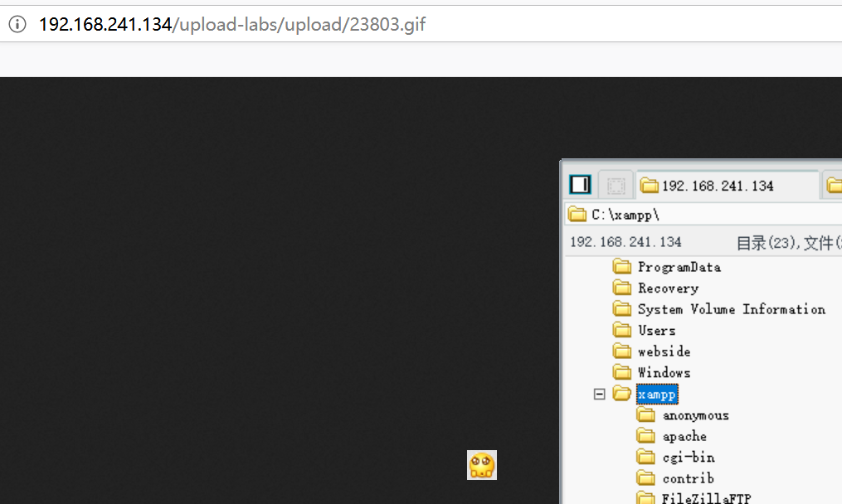Click the anonymous folder icon

(x=646, y=415)
